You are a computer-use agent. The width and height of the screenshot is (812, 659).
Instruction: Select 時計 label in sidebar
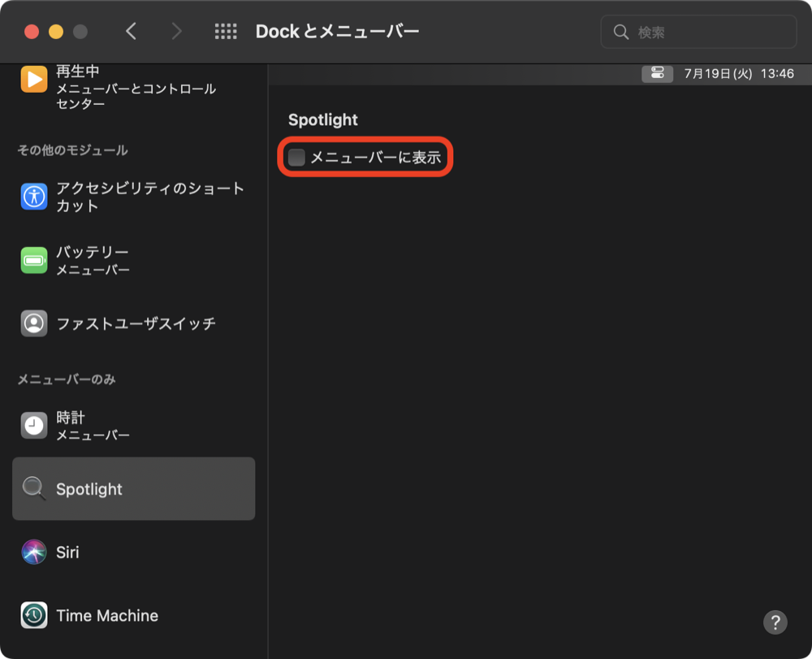[x=71, y=418]
